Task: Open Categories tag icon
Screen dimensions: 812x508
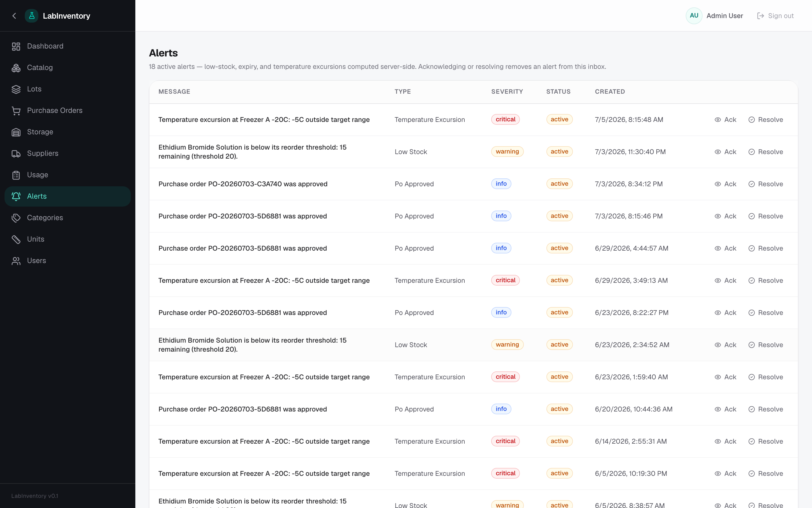Action: (16, 218)
